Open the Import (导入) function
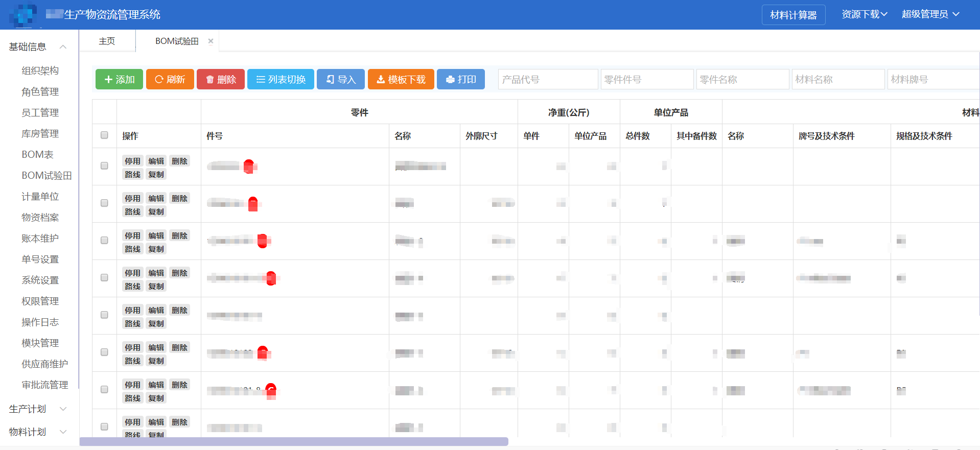Screen dimensions: 980x450 coord(340,80)
